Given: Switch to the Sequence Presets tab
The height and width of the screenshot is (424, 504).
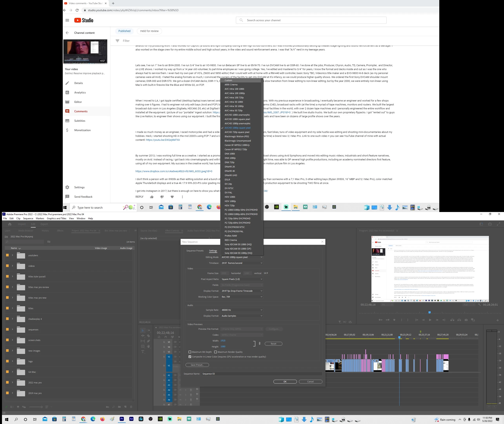Looking at the screenshot, I should point(195,251).
